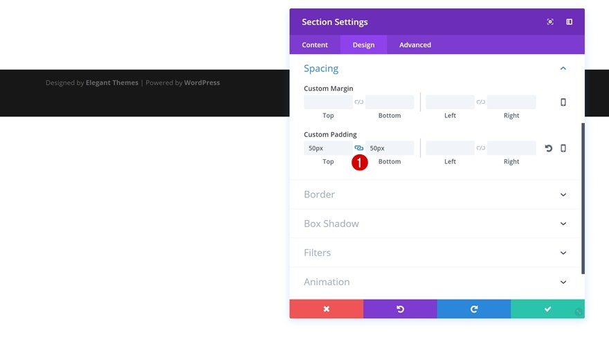Click the expand modal fullscreen icon
The height and width of the screenshot is (364, 609).
pyautogui.click(x=550, y=22)
